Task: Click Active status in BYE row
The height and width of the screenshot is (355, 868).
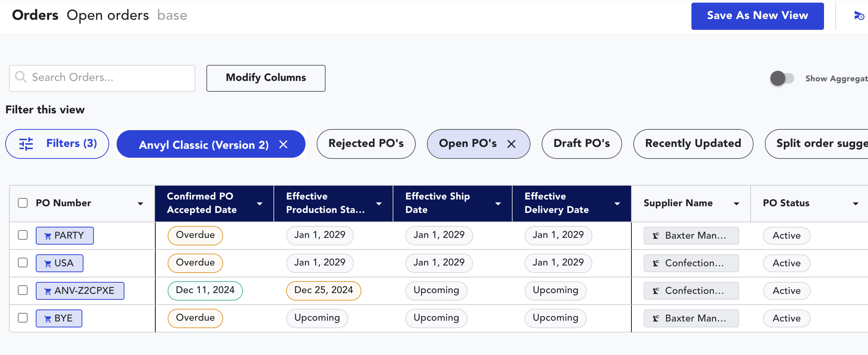Action: [787, 318]
